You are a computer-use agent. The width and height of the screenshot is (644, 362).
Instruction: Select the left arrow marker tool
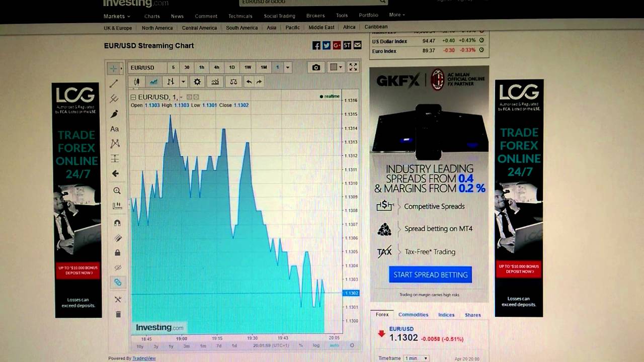pyautogui.click(x=115, y=173)
